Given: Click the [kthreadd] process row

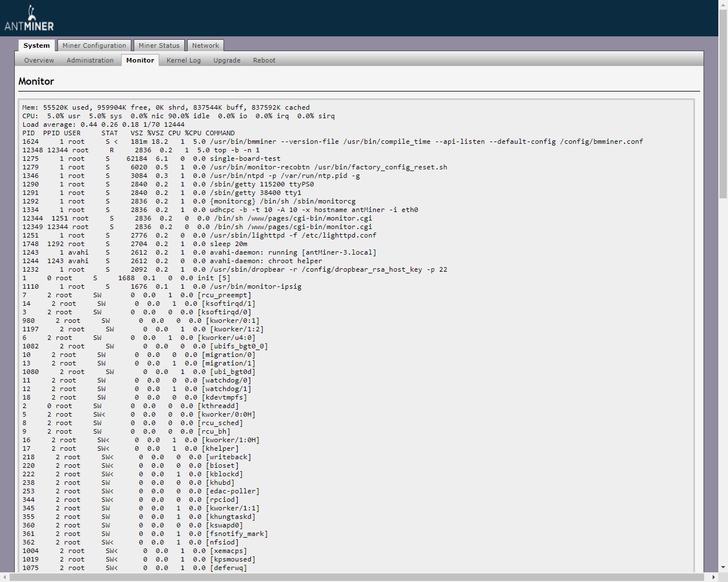Looking at the screenshot, I should tap(131, 406).
